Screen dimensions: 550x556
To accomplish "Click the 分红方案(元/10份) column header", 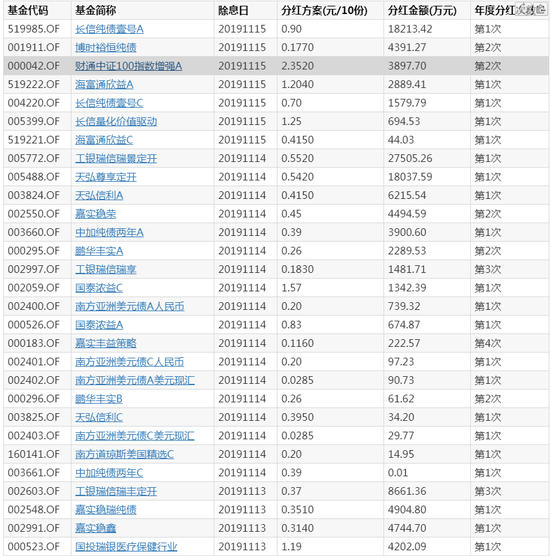I will coord(324,10).
